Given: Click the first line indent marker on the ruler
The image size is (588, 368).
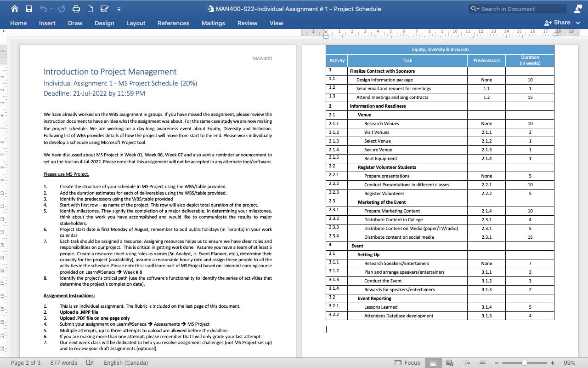Looking at the screenshot, I should [326, 30].
